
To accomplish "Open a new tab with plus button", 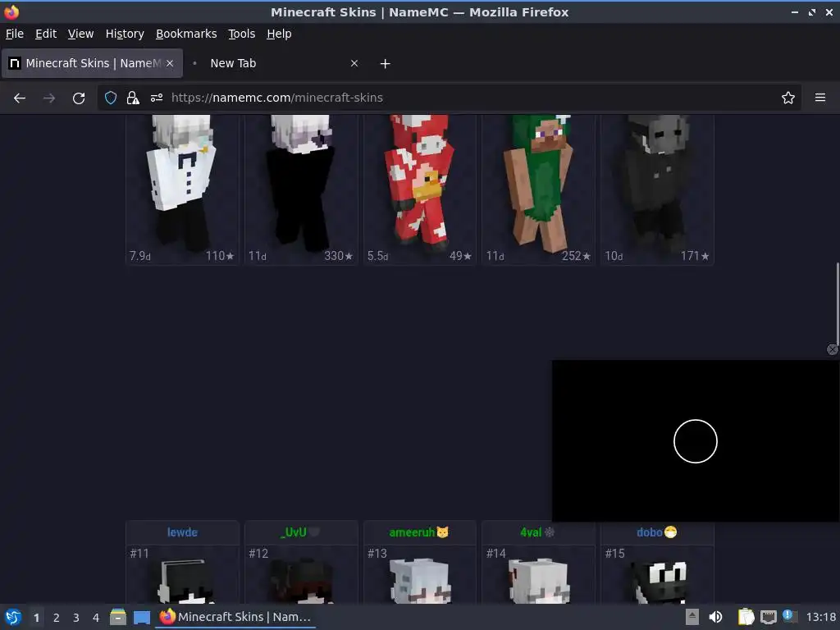I will pos(385,64).
